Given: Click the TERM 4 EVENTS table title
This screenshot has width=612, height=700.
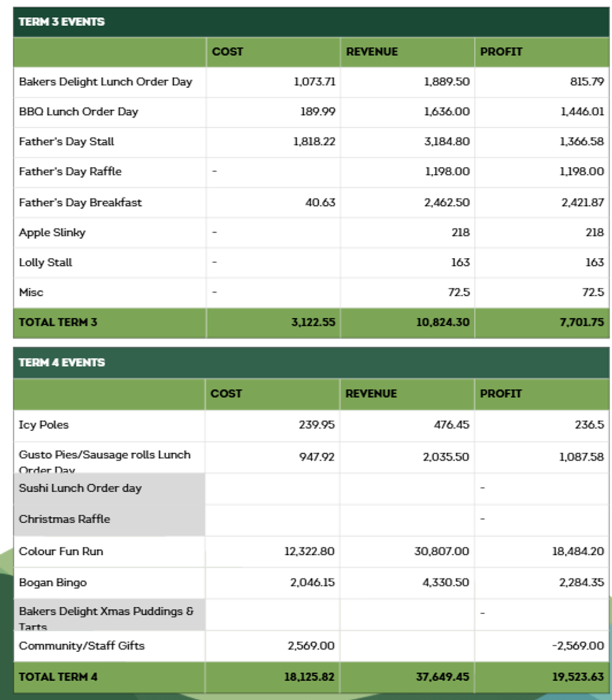Looking at the screenshot, I should pos(62,362).
